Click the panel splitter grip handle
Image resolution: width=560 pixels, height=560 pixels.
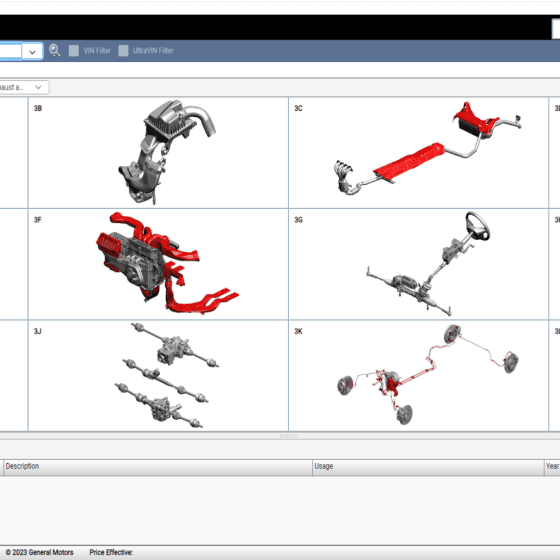[x=288, y=436]
